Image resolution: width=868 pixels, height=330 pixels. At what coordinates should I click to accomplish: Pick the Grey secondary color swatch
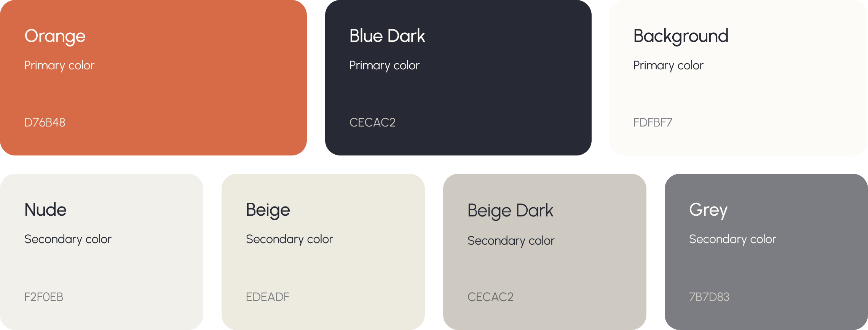coord(766,252)
